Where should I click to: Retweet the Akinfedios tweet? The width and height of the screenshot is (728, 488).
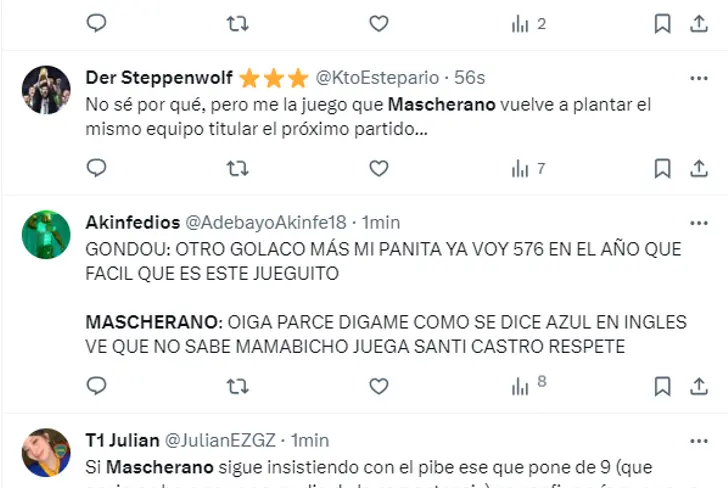238,386
